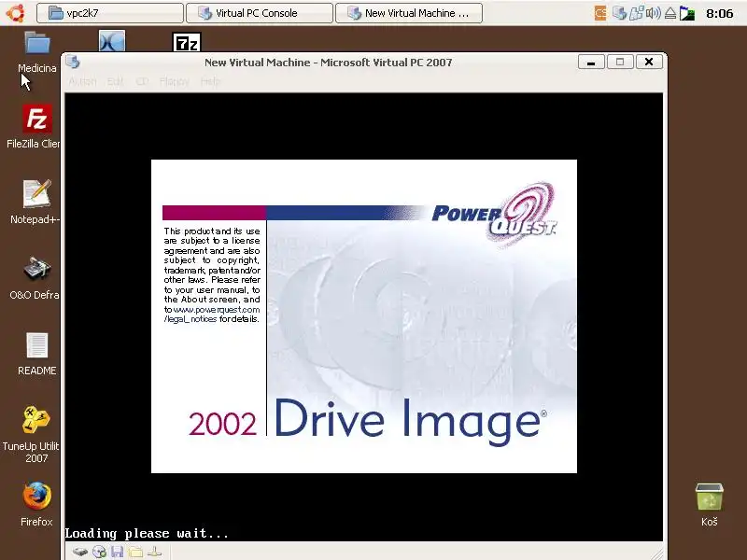
Task: Click the CD drive status icon in Virtual PC
Action: click(x=99, y=552)
